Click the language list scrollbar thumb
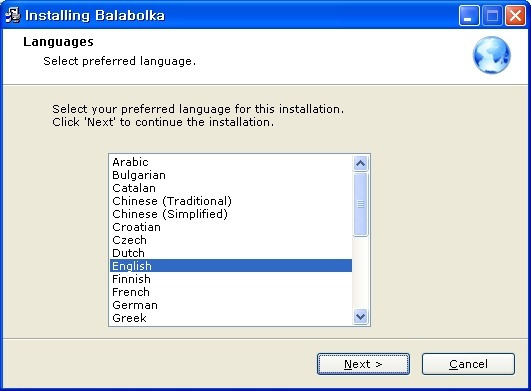531x391 pixels. [360, 204]
